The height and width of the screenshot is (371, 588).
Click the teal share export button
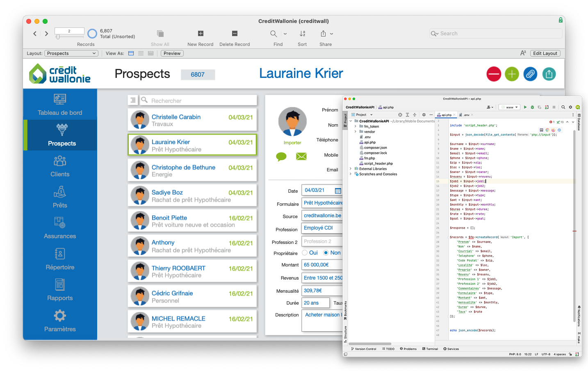coord(549,74)
